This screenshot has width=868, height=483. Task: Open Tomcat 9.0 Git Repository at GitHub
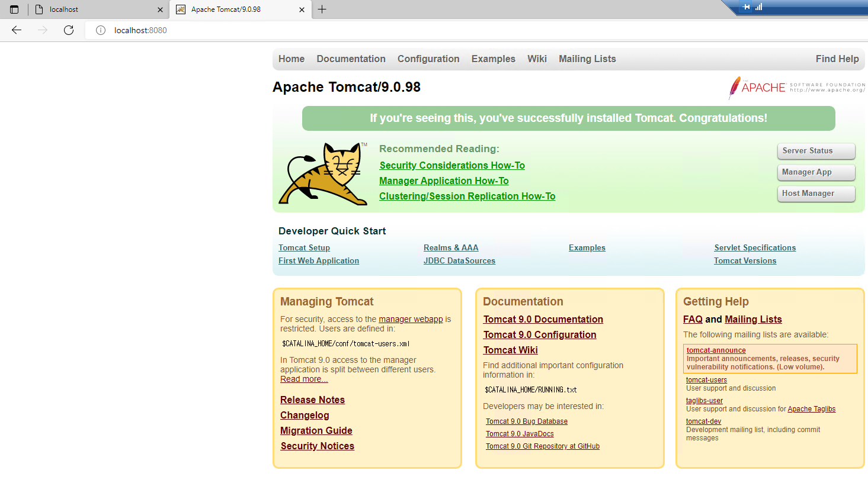click(543, 446)
